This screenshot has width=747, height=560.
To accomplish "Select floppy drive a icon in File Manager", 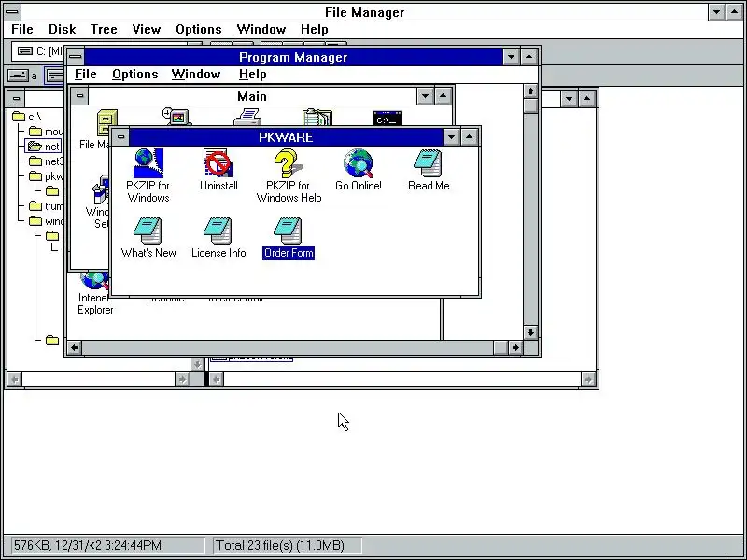I will pos(18,76).
